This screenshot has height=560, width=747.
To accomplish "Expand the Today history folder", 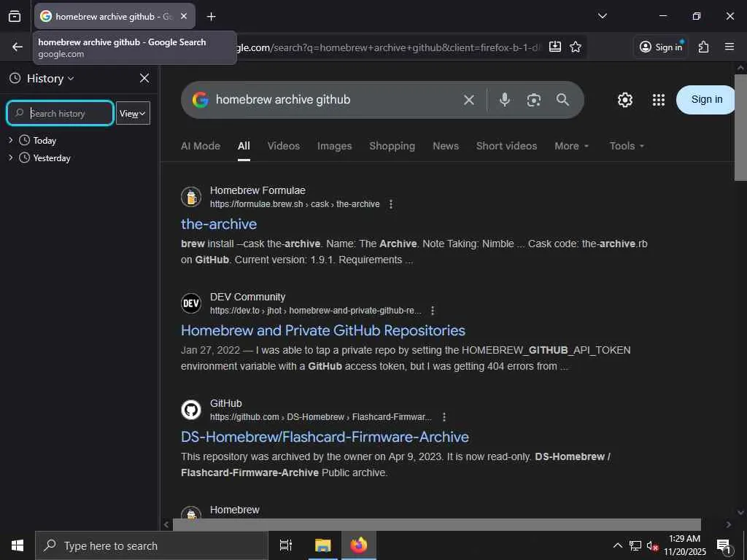I will [10, 140].
